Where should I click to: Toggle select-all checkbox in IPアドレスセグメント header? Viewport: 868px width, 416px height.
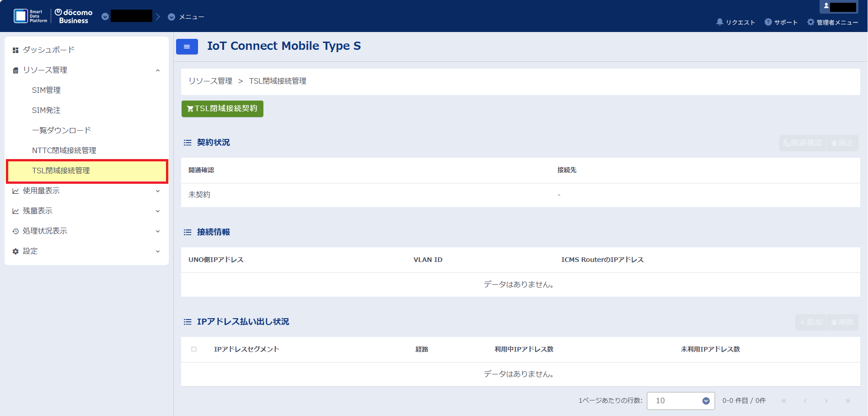click(x=194, y=349)
